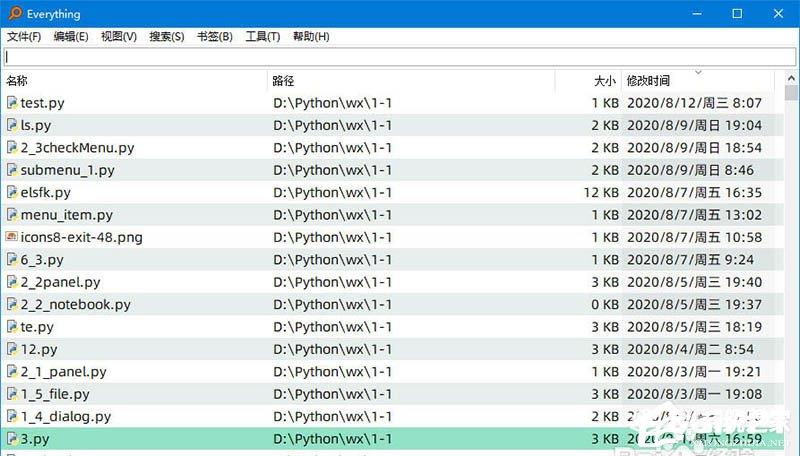Image resolution: width=800 pixels, height=456 pixels.
Task: Click date 2020/8/5/周三 19:40
Action: pyautogui.click(x=694, y=283)
